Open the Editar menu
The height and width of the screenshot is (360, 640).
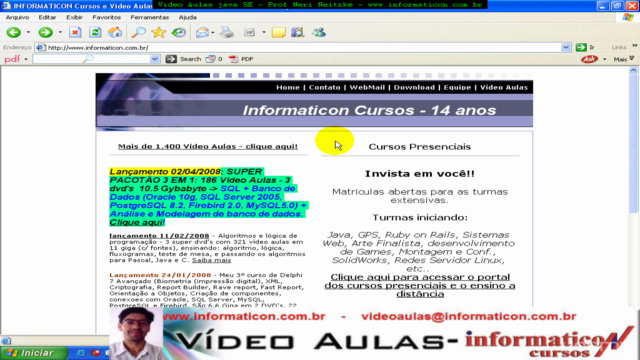47,17
